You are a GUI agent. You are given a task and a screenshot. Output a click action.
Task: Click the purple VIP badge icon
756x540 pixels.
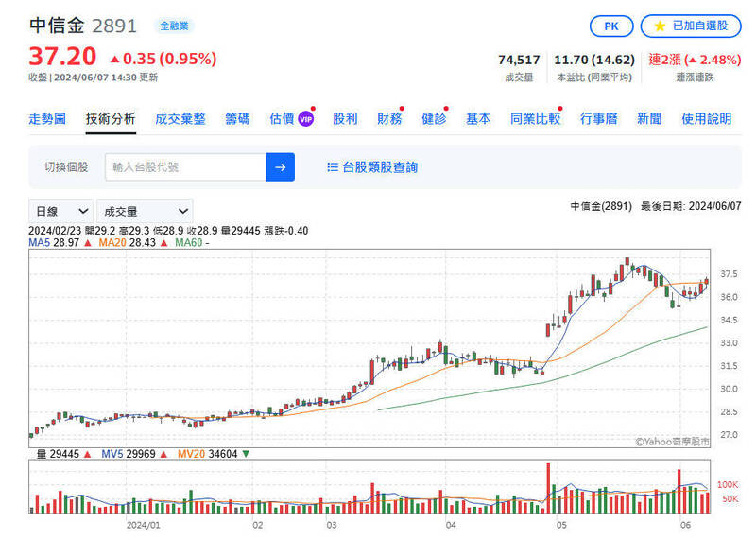click(x=305, y=119)
